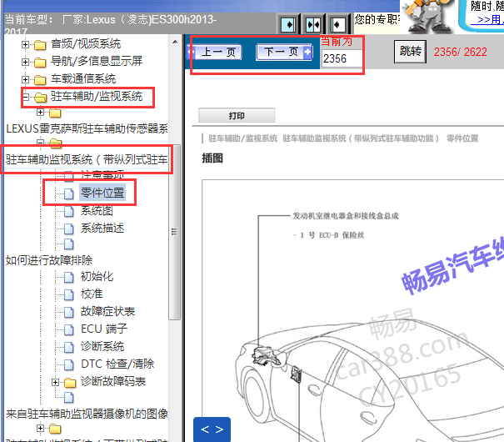Expand the 音频/视频系统 folder
This screenshot has width=504, height=442.
25,44
